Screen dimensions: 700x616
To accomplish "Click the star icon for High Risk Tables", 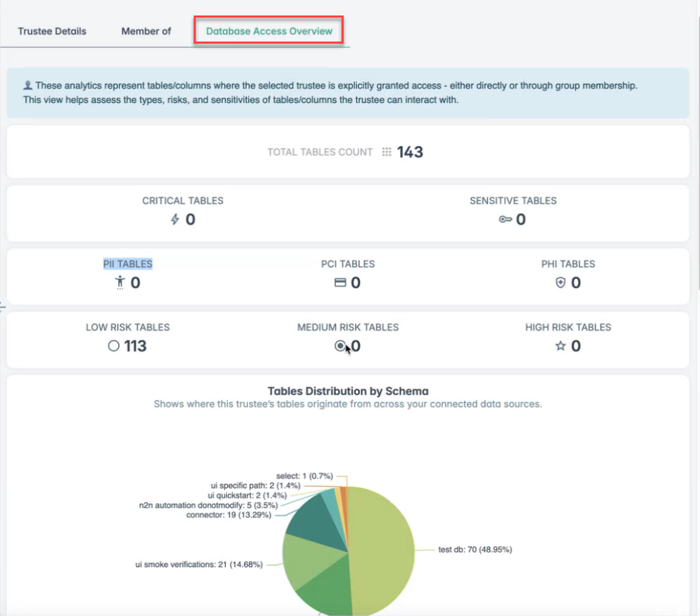I will pyautogui.click(x=561, y=346).
